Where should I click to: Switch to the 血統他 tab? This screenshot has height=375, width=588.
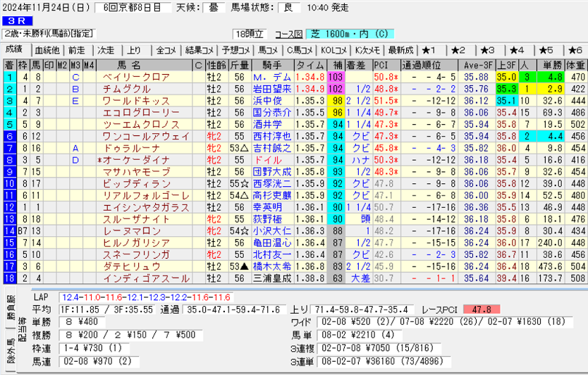tap(47, 50)
